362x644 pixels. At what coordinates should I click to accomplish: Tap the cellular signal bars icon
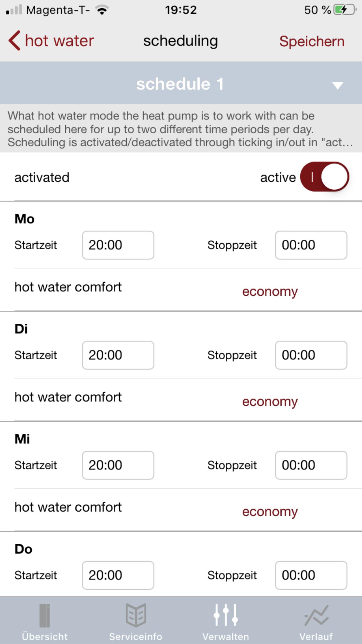[x=14, y=10]
